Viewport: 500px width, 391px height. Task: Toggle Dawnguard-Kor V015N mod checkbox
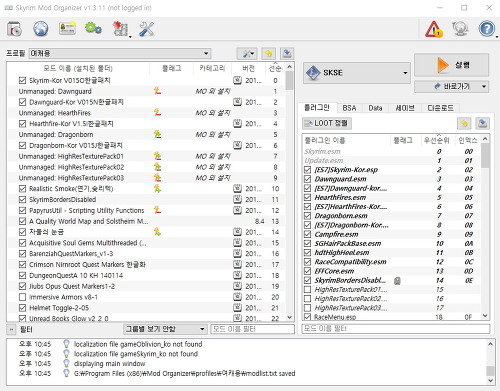click(22, 102)
